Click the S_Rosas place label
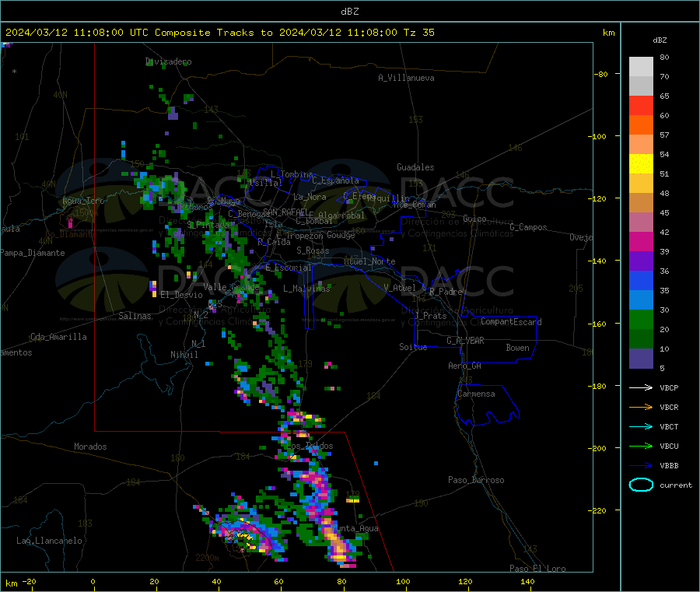Screen dimensions: 700x592 click(x=313, y=250)
